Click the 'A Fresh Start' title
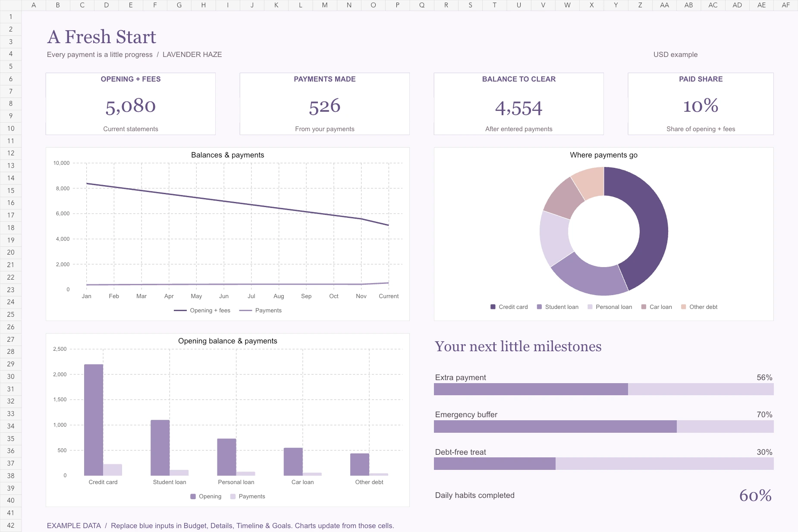Viewport: 798px width, 532px height. (x=101, y=37)
